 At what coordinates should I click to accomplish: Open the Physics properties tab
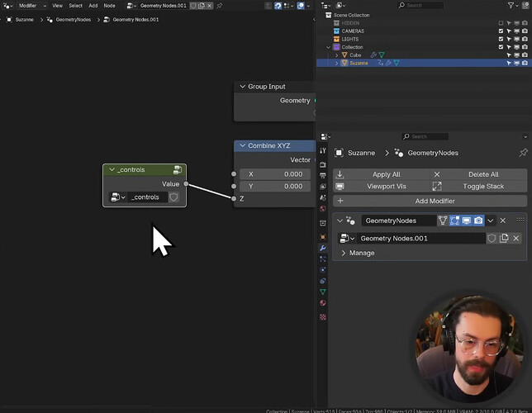[x=323, y=270]
